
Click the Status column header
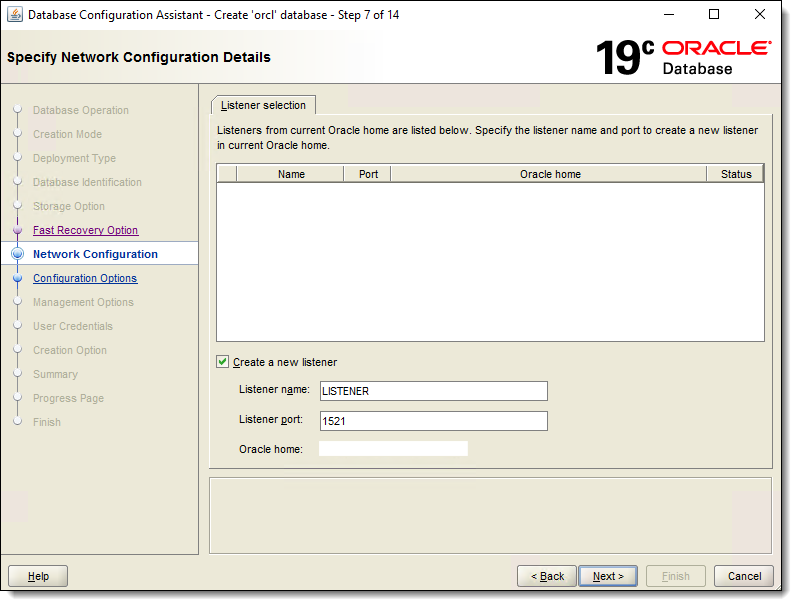(x=735, y=174)
